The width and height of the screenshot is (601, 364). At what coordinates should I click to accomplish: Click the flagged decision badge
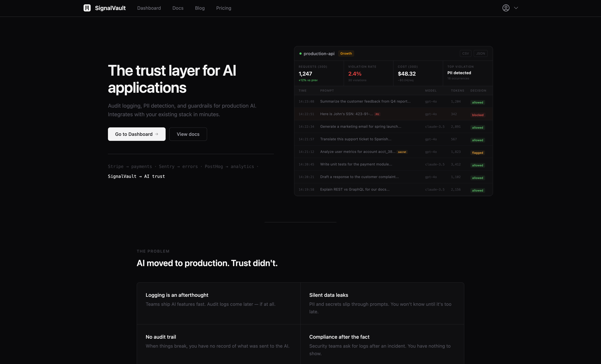pyautogui.click(x=477, y=153)
